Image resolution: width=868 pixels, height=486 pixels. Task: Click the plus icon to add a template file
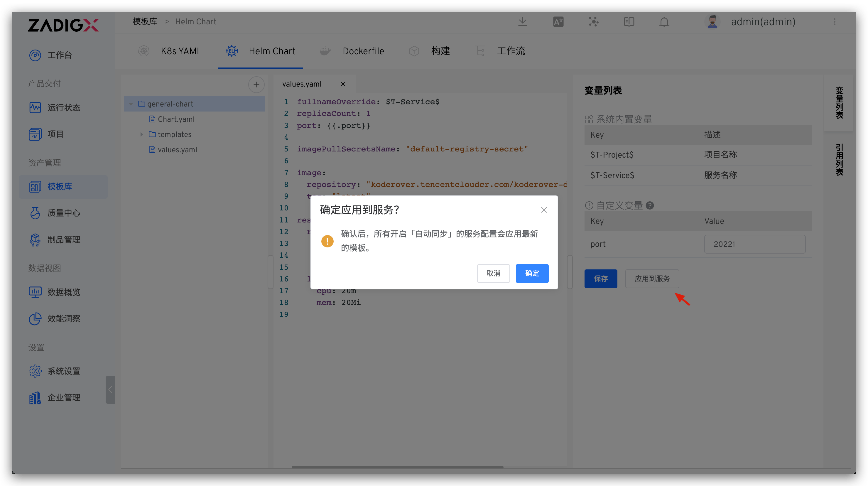(x=256, y=85)
